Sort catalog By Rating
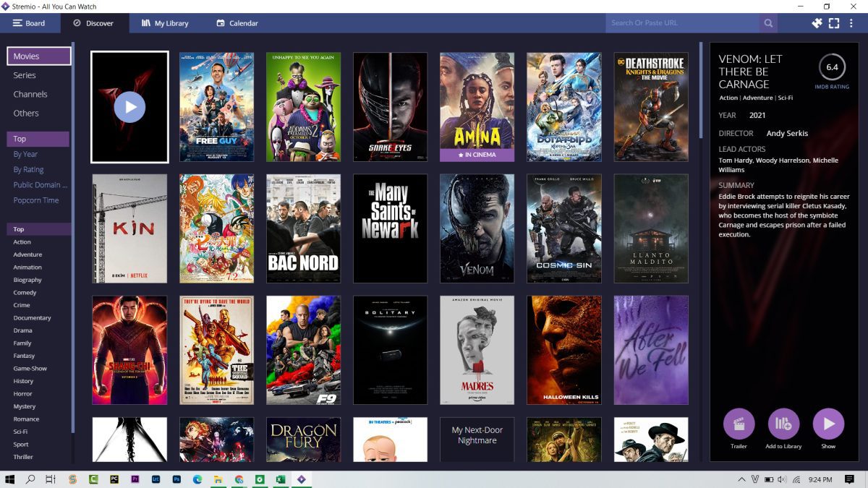The width and height of the screenshot is (868, 488). point(28,169)
